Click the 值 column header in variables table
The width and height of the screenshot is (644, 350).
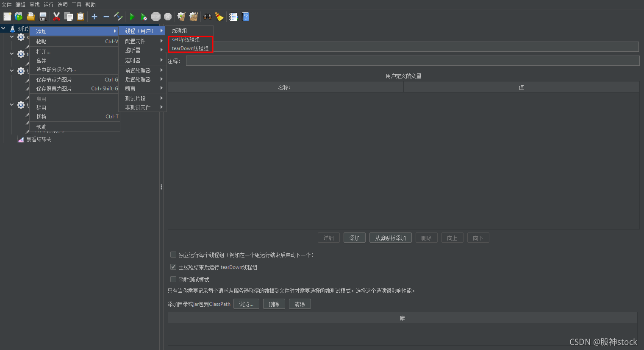pyautogui.click(x=522, y=87)
